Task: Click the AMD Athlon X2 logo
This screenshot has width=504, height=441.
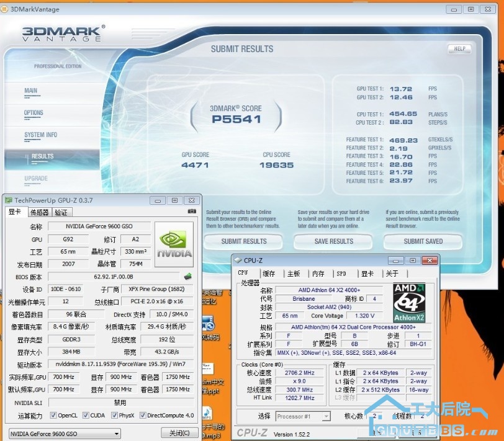Action: click(x=409, y=303)
